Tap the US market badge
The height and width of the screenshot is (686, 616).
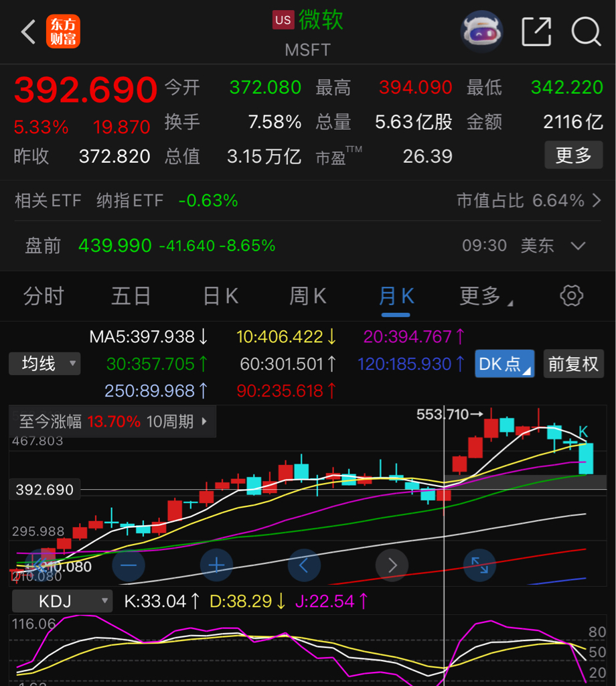click(283, 20)
